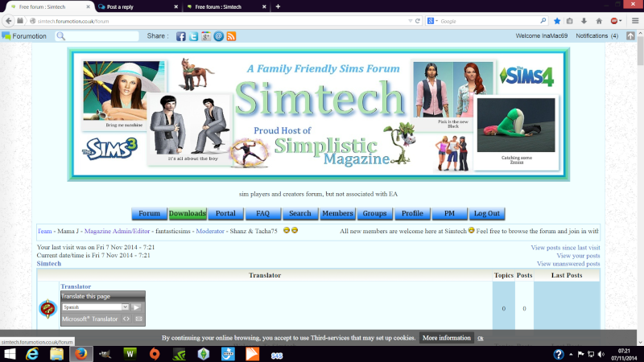Go back with the browser back arrow
Screen dimensions: 644x362
pyautogui.click(x=9, y=21)
